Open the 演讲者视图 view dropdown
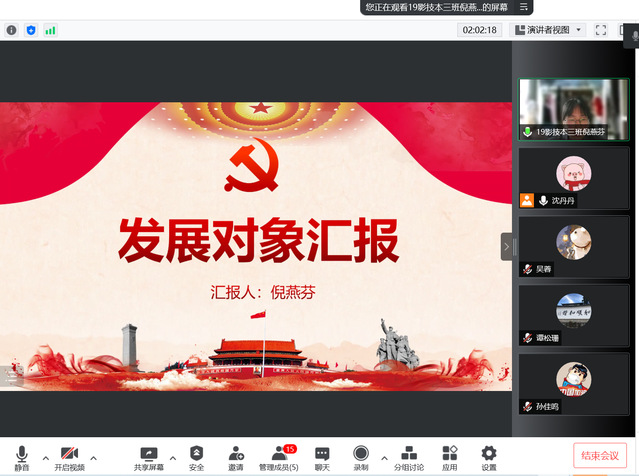This screenshot has height=476, width=639. coord(548,30)
